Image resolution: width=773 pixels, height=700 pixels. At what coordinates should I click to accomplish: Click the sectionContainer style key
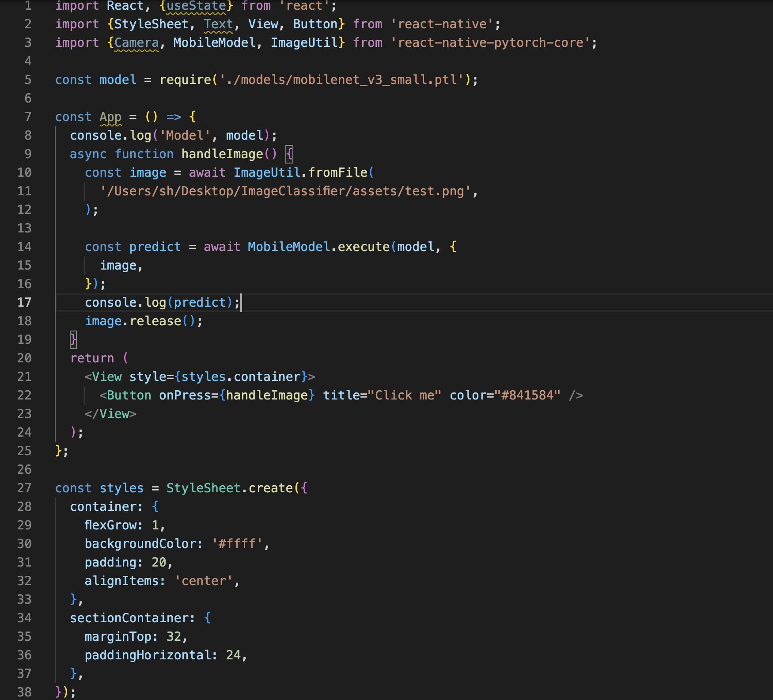[131, 618]
